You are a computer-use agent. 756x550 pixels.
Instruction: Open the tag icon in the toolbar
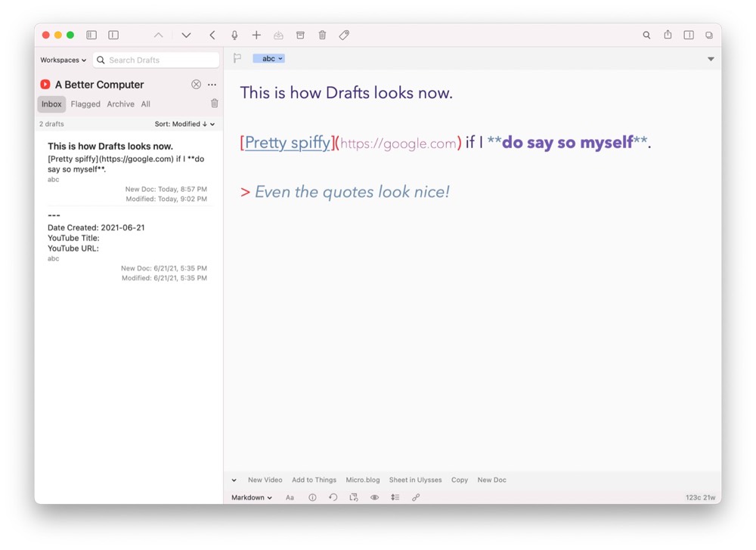pyautogui.click(x=344, y=35)
